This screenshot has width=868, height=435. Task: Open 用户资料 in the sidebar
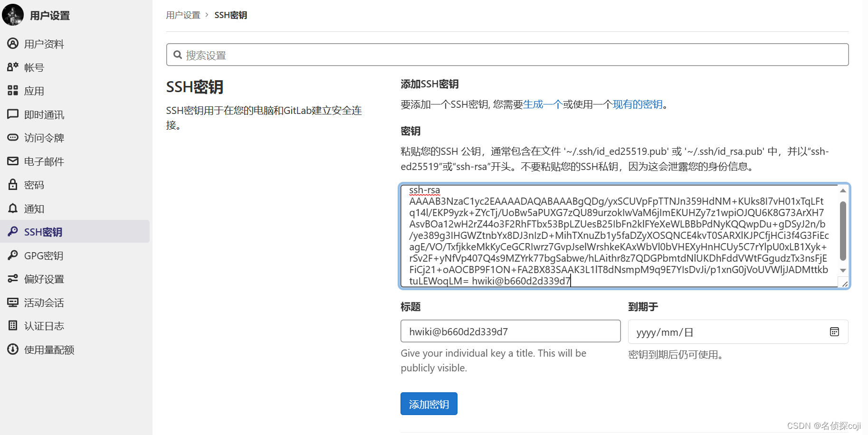click(x=44, y=44)
